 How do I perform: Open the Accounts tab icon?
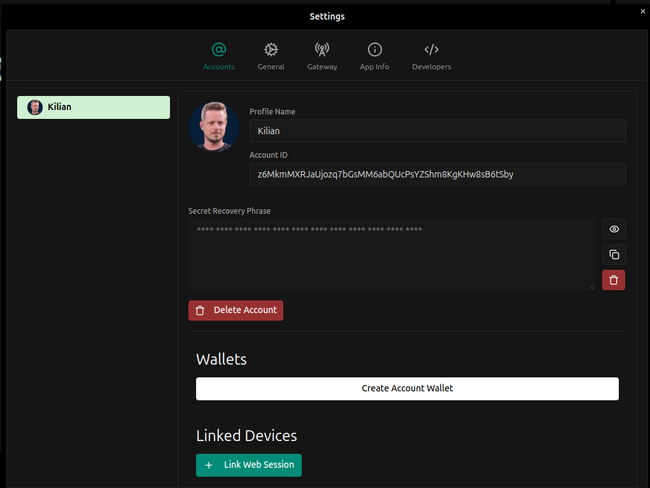218,49
